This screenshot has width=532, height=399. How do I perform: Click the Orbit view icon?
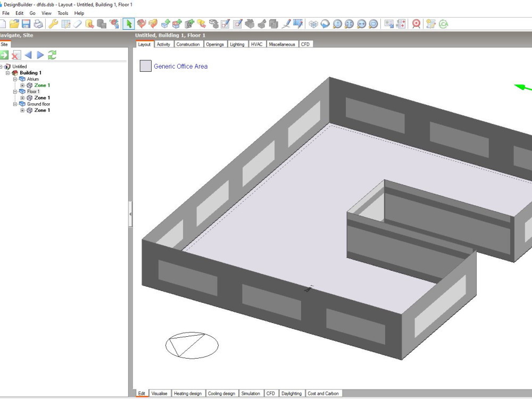[x=325, y=24]
